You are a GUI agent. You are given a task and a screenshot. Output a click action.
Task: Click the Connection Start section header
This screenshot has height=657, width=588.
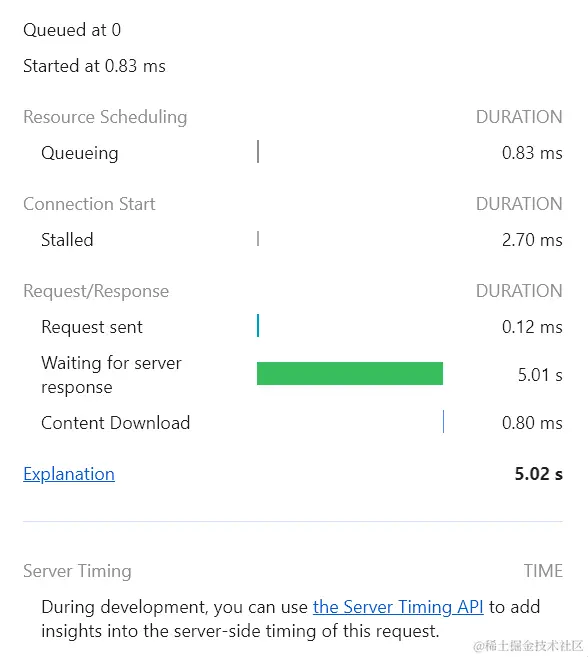click(89, 204)
